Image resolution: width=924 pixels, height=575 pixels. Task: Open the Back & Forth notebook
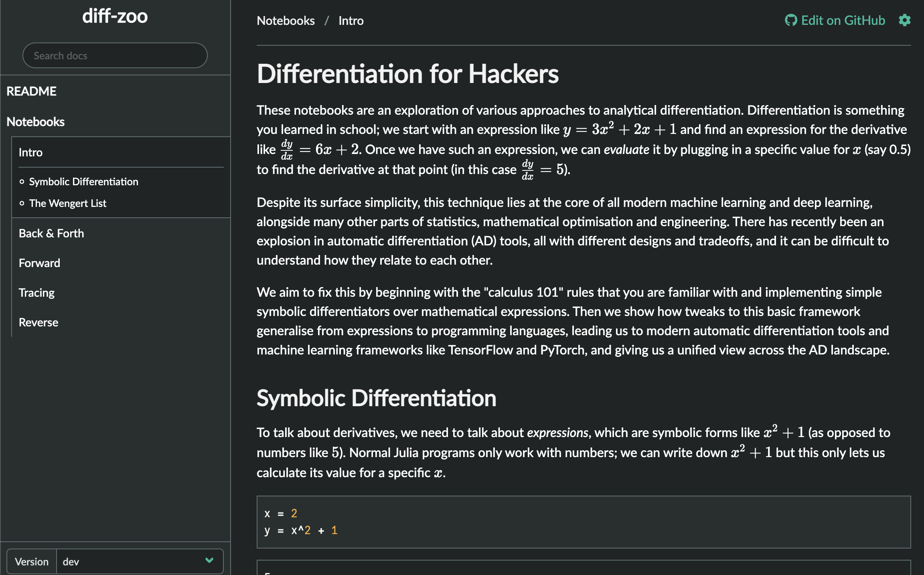click(x=51, y=233)
